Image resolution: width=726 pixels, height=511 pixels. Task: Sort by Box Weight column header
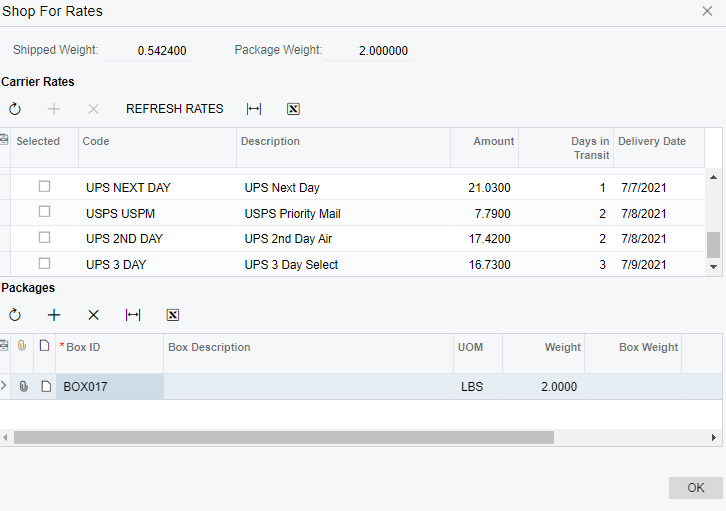tap(633, 354)
